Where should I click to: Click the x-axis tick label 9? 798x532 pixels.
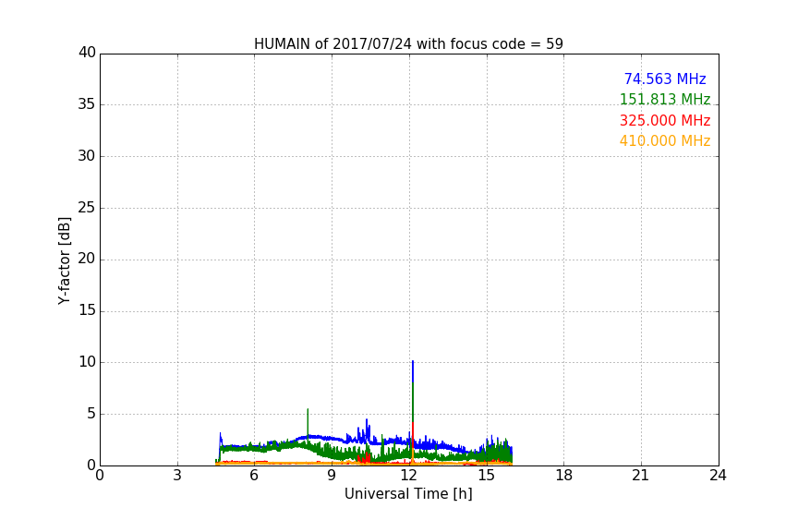click(x=332, y=476)
